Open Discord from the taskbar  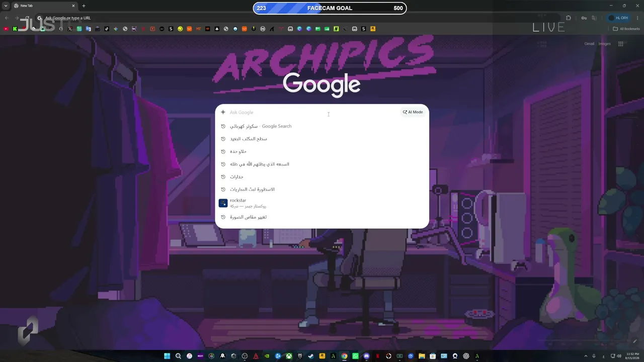366,356
